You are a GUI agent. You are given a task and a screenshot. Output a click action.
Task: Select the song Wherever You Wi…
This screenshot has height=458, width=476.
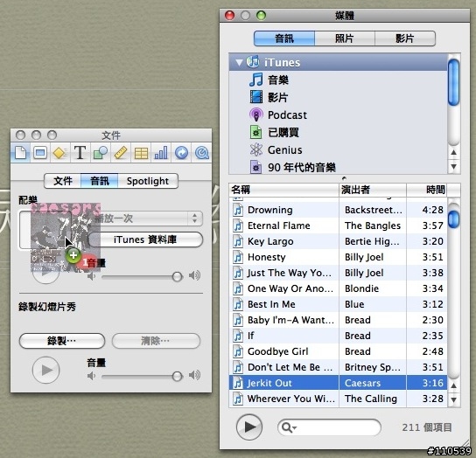point(338,399)
